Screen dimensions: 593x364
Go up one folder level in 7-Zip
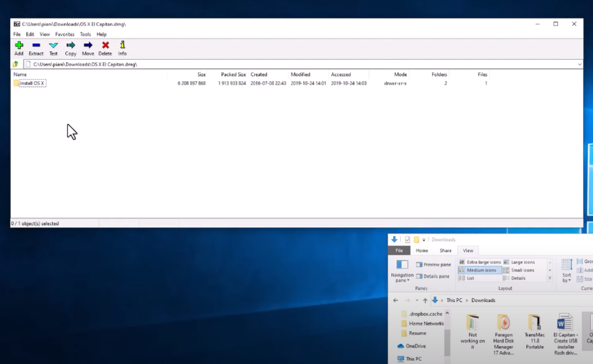[16, 64]
